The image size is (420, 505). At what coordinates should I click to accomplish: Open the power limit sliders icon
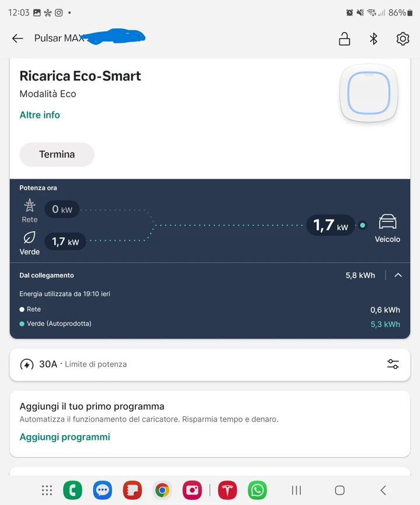pos(393,364)
